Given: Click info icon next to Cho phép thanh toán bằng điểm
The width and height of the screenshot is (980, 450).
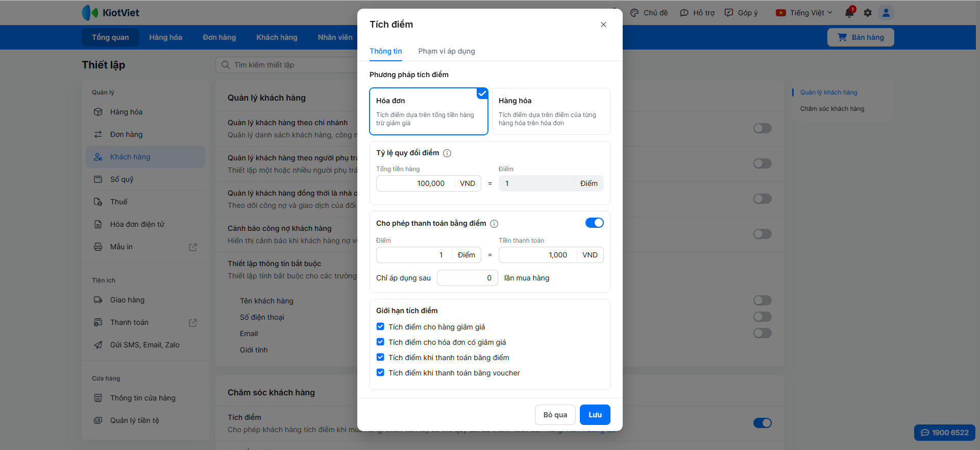Looking at the screenshot, I should click(x=494, y=224).
